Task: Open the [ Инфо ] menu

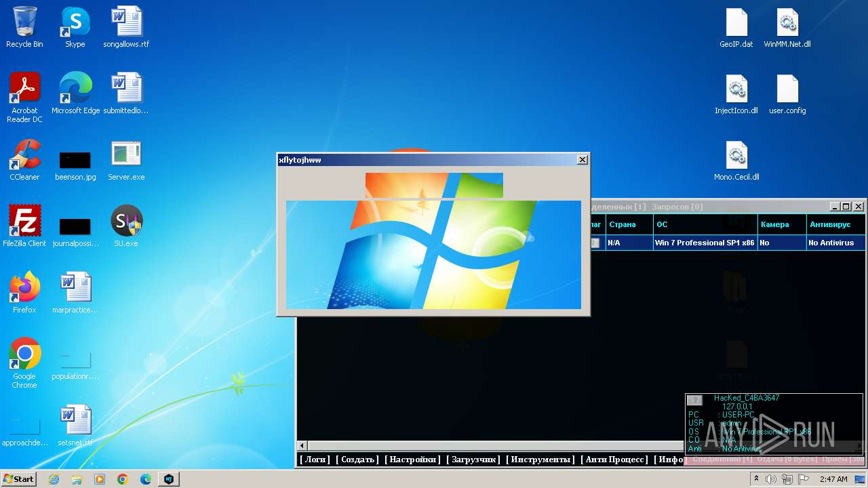Action: [671, 460]
